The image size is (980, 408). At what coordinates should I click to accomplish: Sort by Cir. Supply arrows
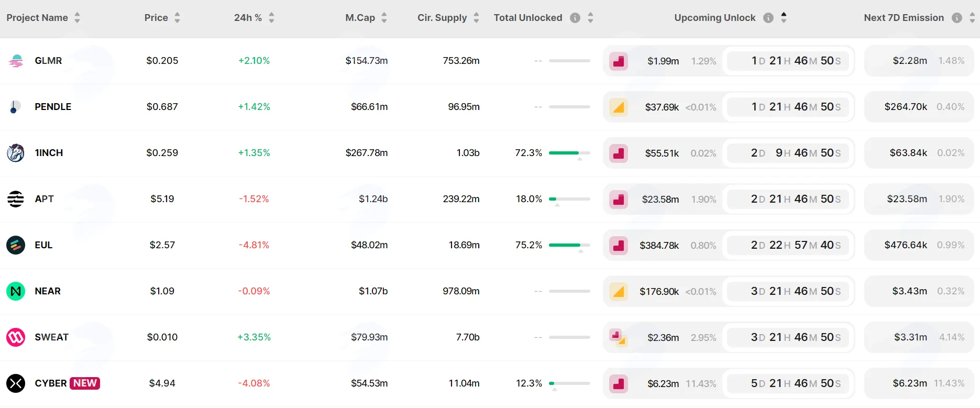tap(476, 18)
